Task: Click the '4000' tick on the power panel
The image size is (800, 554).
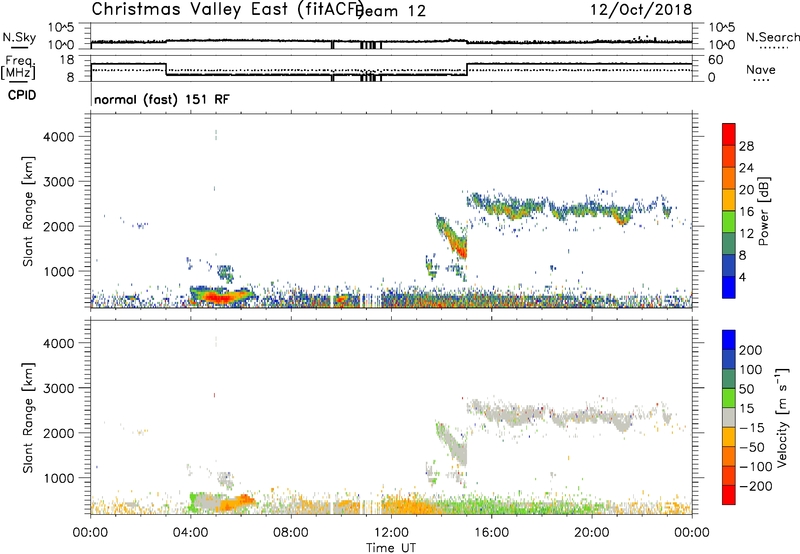Action: coord(59,137)
